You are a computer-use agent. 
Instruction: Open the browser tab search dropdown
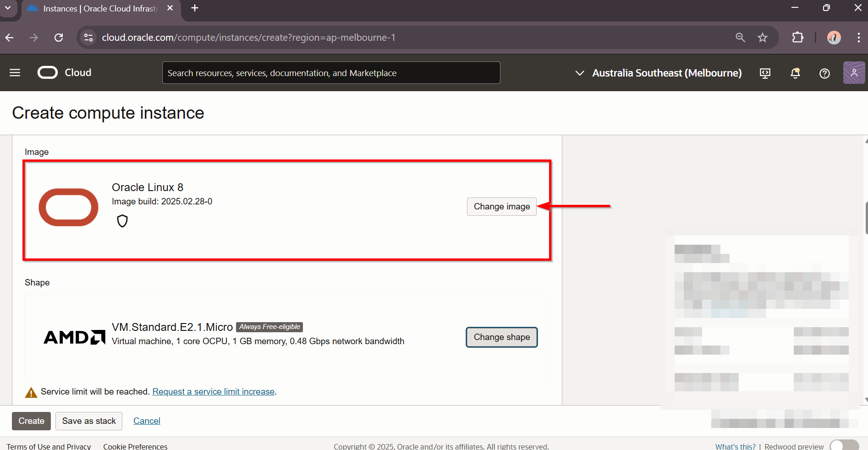coord(8,8)
